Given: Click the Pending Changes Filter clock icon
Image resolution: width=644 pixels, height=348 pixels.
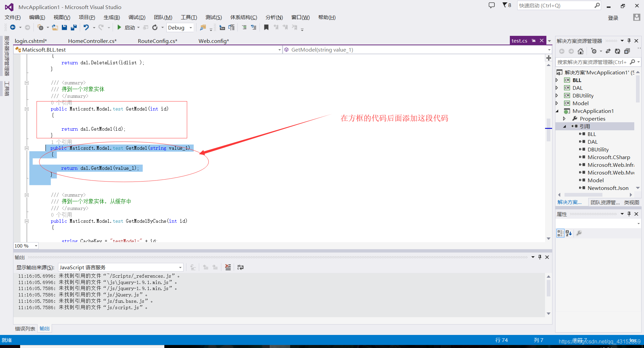Looking at the screenshot, I should pos(594,51).
